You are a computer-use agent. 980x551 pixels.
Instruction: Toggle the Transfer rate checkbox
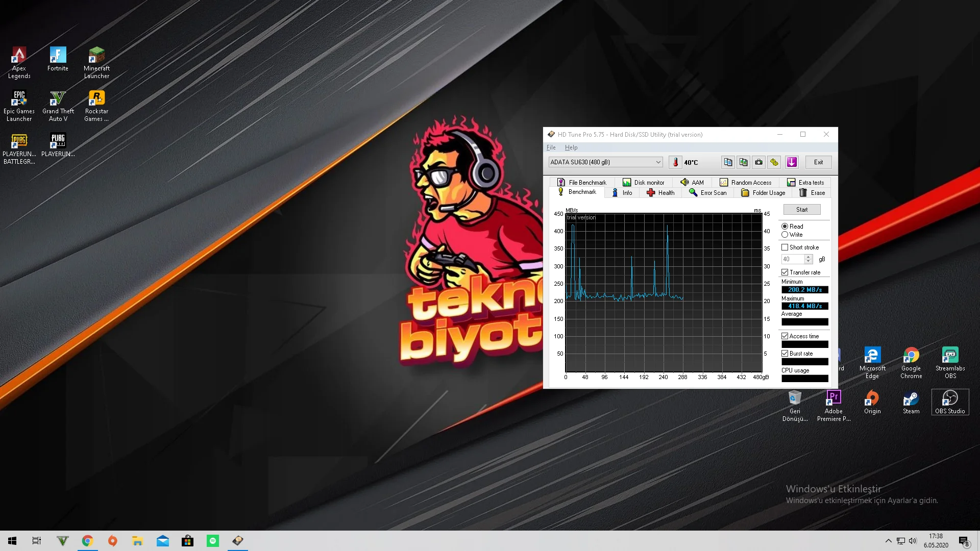click(785, 272)
